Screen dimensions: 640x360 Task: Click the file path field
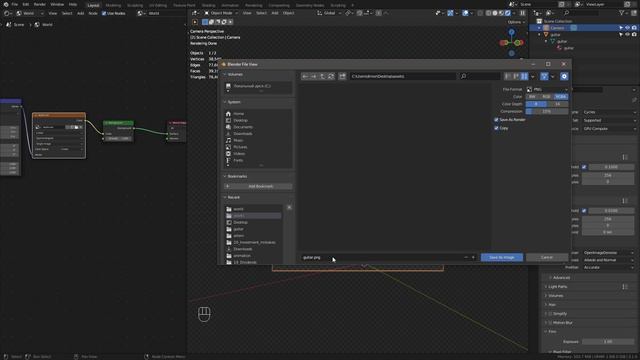point(402,76)
